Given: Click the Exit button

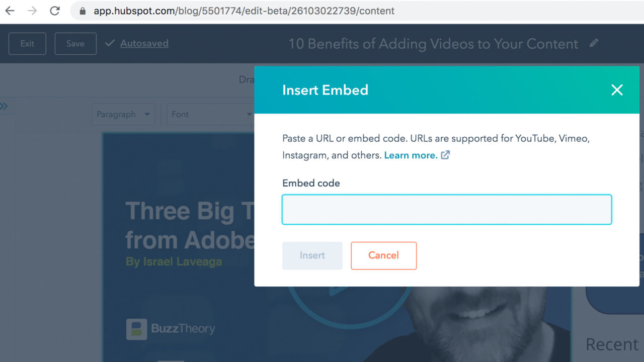Looking at the screenshot, I should (x=27, y=44).
